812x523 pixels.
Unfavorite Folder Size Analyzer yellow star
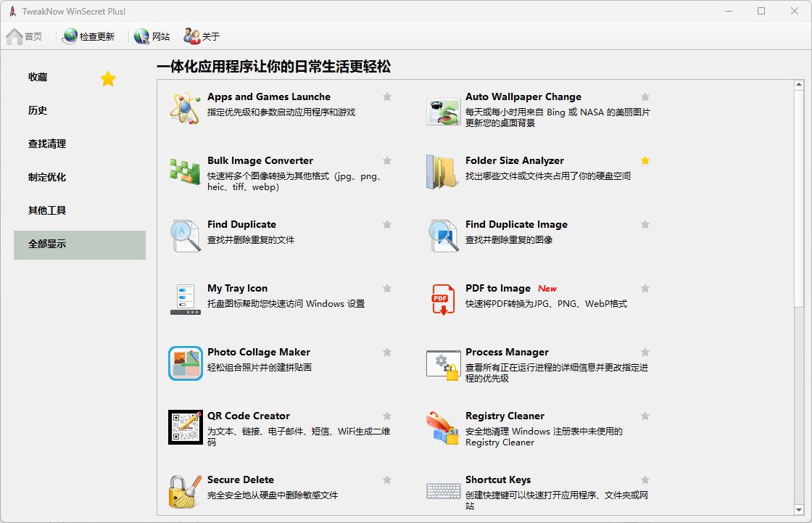tap(645, 161)
